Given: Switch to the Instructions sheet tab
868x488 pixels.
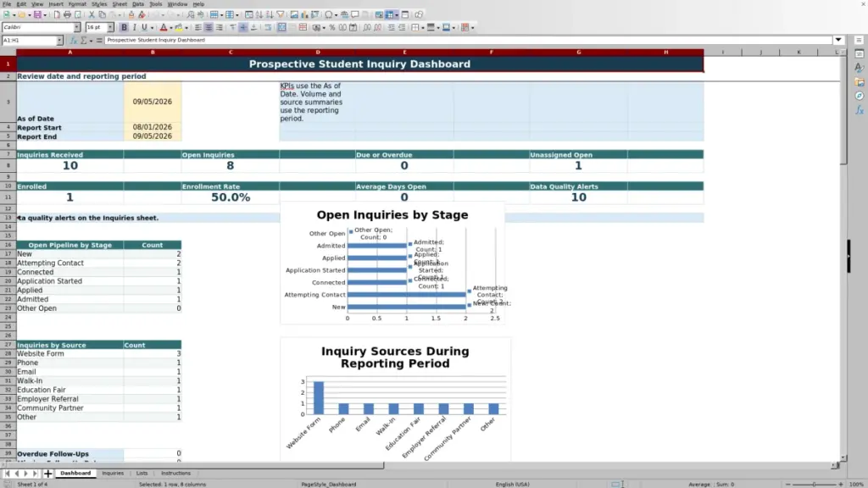Looking at the screenshot, I should tap(175, 474).
